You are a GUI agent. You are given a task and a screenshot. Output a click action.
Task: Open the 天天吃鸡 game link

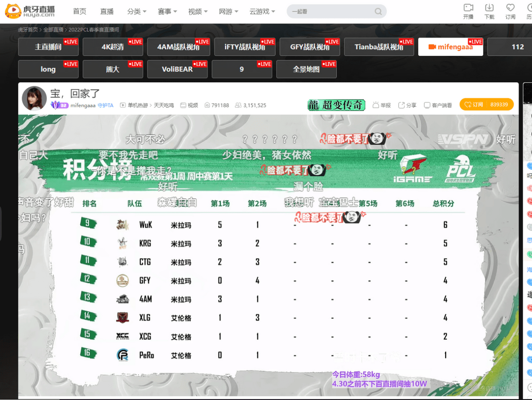click(164, 105)
